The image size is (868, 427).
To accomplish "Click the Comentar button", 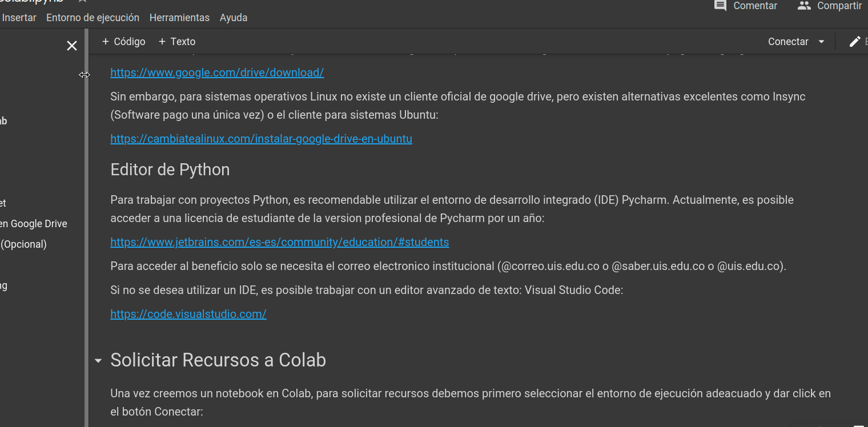I will [746, 6].
